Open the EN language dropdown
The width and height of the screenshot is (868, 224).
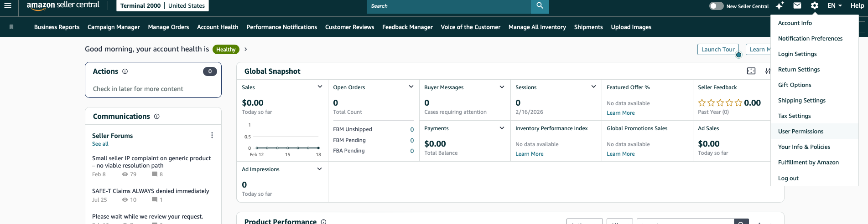[x=835, y=5]
